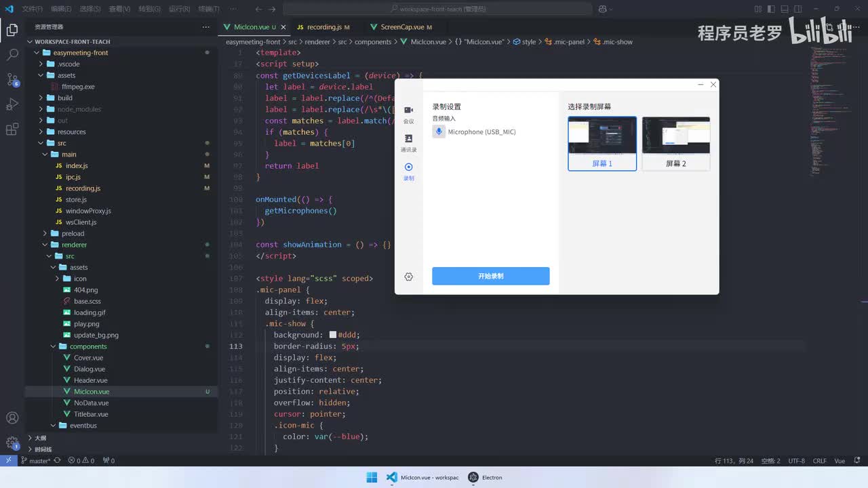The width and height of the screenshot is (868, 488).
Task: Open errors and warnings in status bar
Action: [81, 461]
